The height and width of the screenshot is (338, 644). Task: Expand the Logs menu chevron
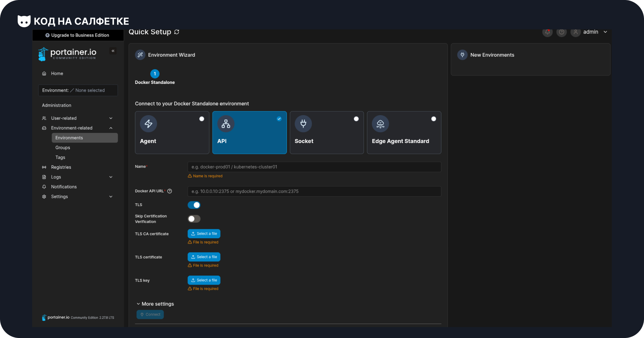pos(111,177)
